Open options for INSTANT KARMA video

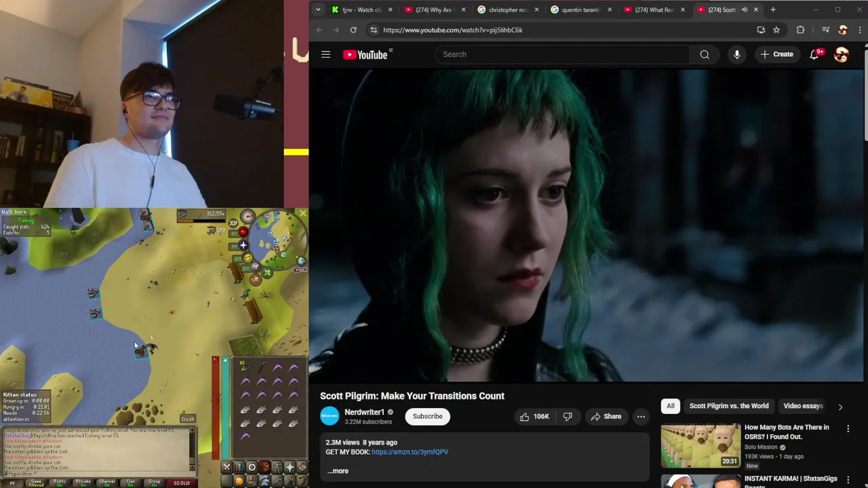coord(848,479)
